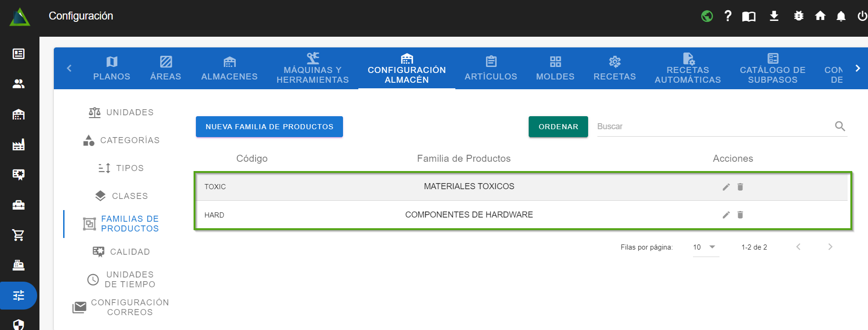Click edit pencil for TOXIC row
Screen dimensions: 868x330
tap(726, 187)
